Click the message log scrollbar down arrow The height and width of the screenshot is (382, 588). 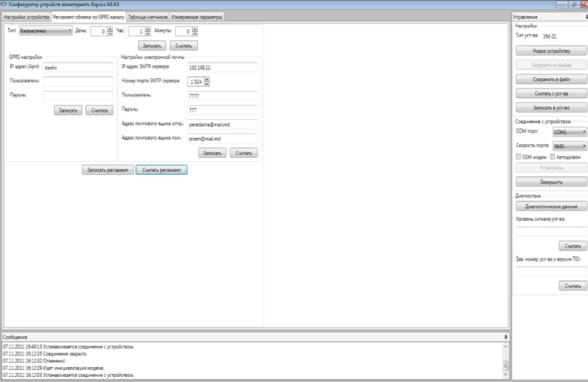tap(506, 375)
